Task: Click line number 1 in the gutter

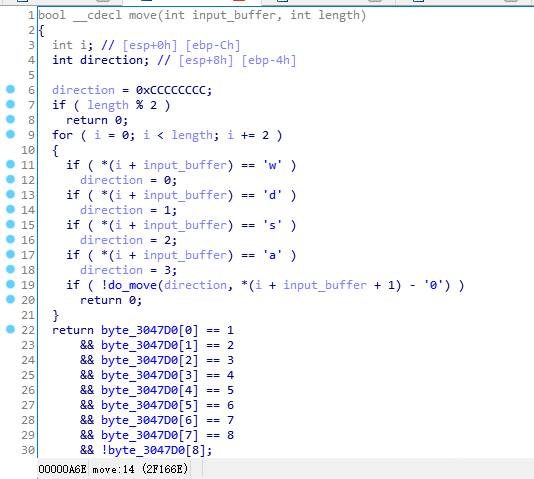Action: tap(31, 15)
